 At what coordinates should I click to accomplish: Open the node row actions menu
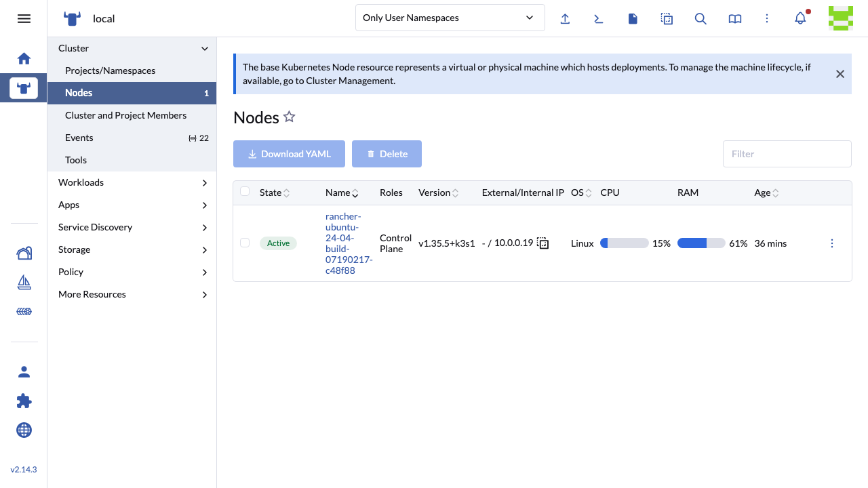832,243
